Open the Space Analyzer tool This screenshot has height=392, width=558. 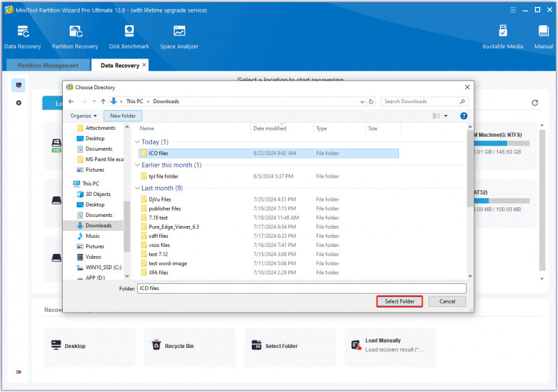[179, 37]
